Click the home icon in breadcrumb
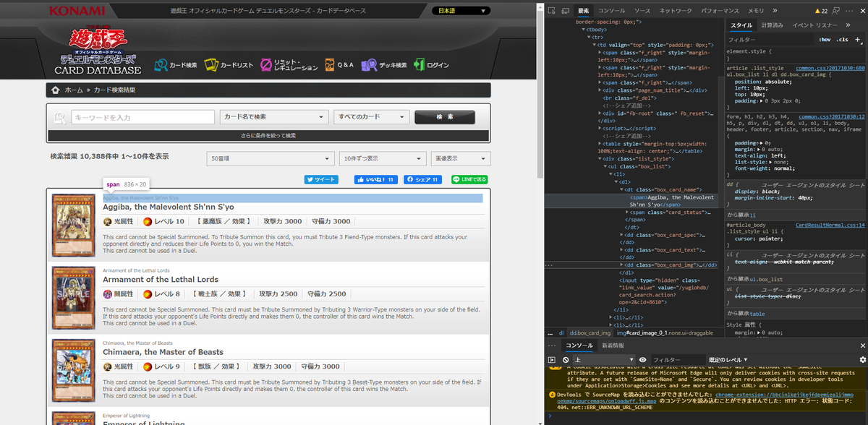 coord(55,90)
